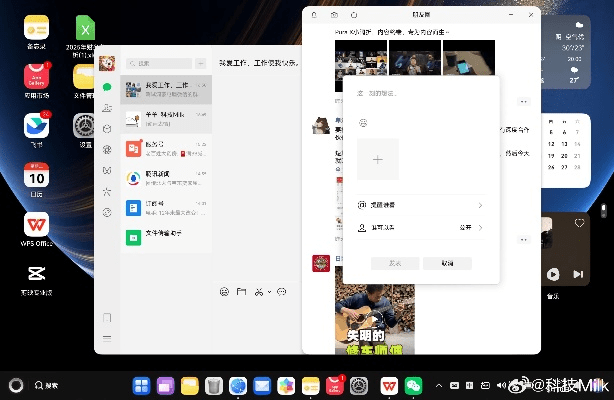Open the phone photo thumbnail in Moments post
Screen dimensions: 614x400
pos(469,58)
